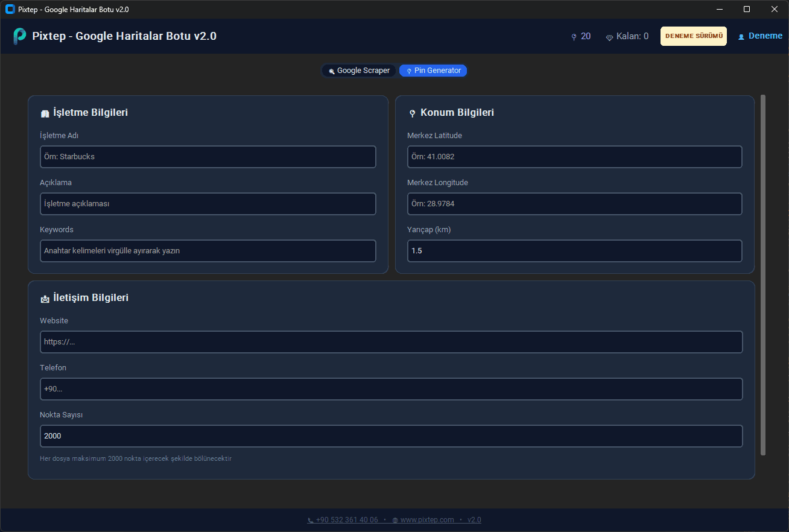Click the app icon in the title bar
The width and height of the screenshot is (789, 532).
tap(10, 9)
